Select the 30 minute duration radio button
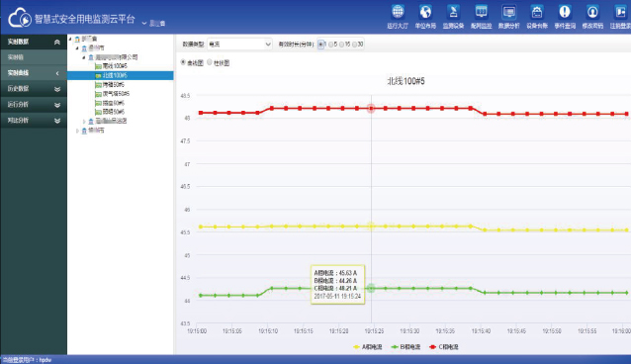Screen dimensions: 631x364 (x=354, y=45)
